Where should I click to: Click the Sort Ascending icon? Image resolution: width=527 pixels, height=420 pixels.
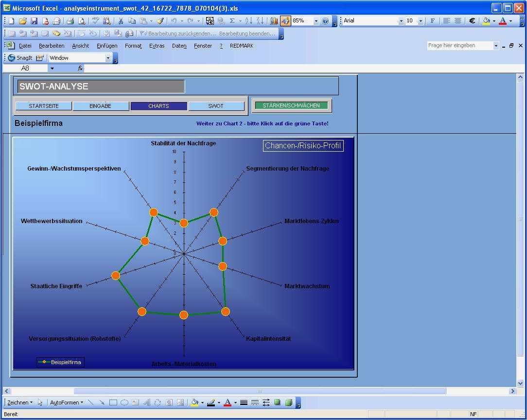248,21
